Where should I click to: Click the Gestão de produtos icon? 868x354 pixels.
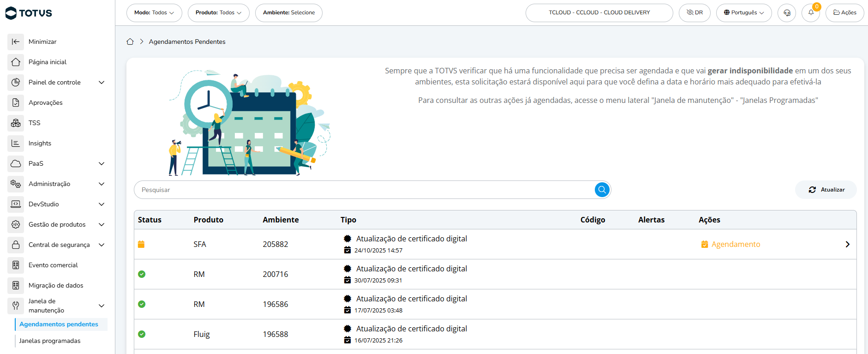(16, 224)
